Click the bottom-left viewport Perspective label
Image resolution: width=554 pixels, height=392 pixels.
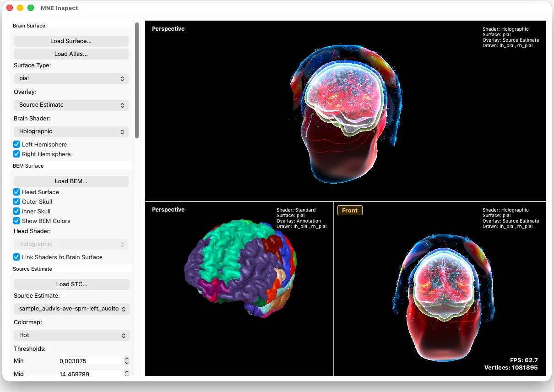[168, 210]
